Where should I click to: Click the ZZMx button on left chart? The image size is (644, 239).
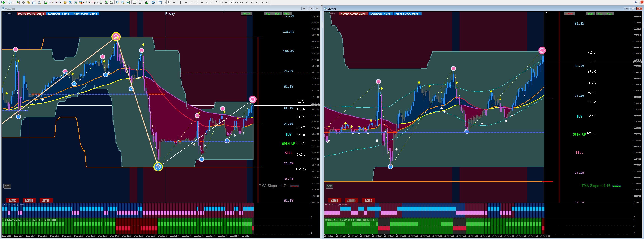[x=12, y=200]
